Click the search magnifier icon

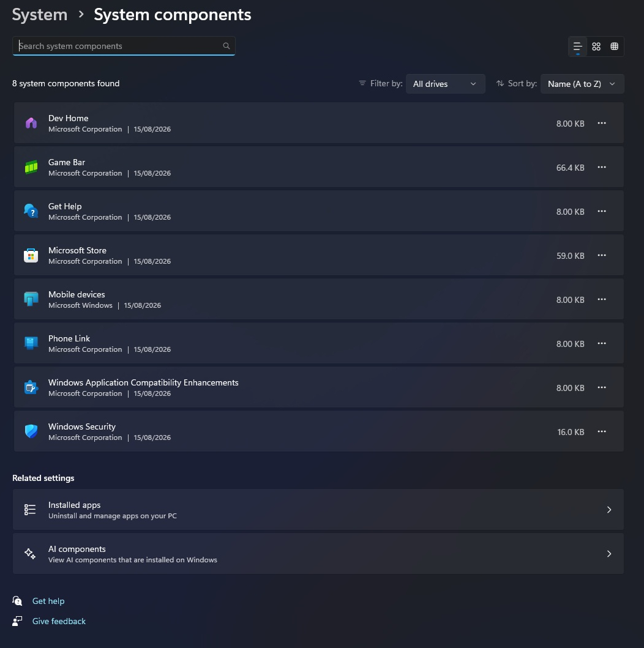(226, 46)
